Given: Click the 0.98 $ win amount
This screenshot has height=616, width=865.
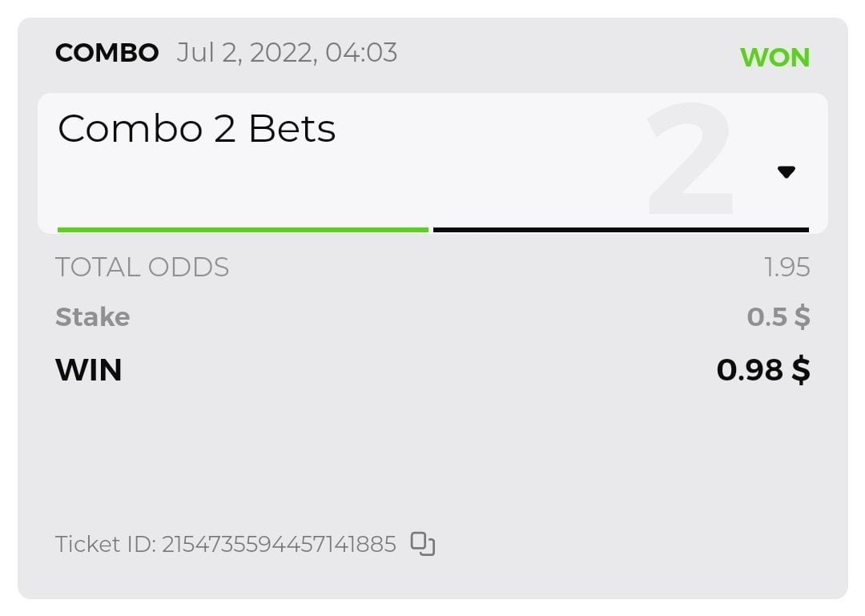Looking at the screenshot, I should [762, 370].
